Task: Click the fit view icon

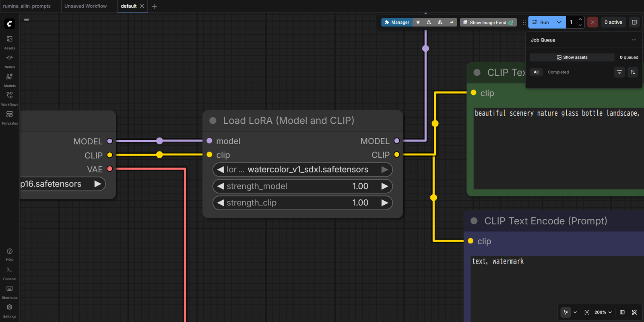Action: [587, 312]
